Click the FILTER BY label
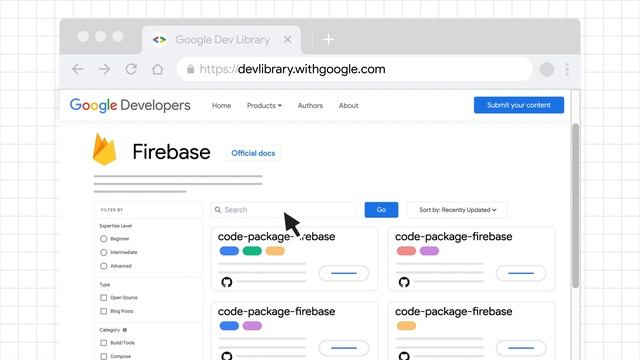The height and width of the screenshot is (360, 640). click(x=112, y=210)
